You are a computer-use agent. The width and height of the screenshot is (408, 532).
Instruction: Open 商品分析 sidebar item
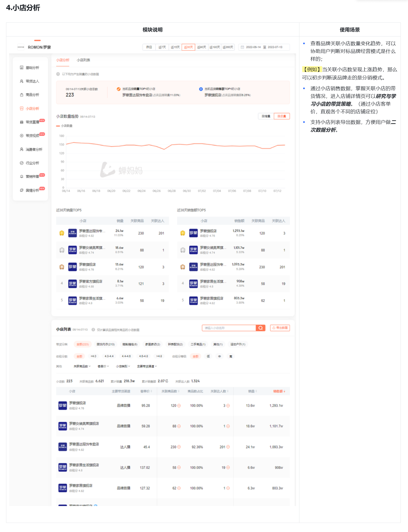click(29, 95)
